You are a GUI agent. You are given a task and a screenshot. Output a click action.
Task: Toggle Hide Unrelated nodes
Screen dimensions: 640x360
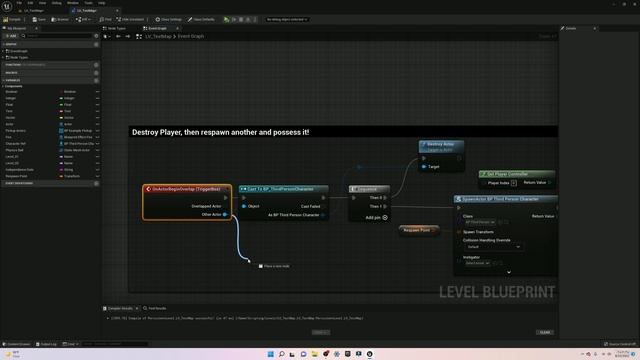130,19
